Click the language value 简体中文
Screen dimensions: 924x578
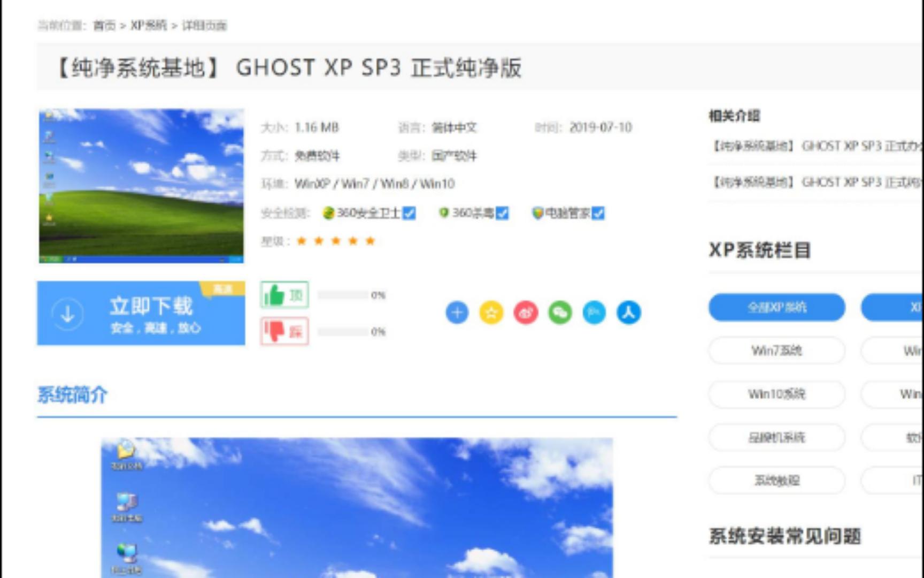click(x=454, y=127)
